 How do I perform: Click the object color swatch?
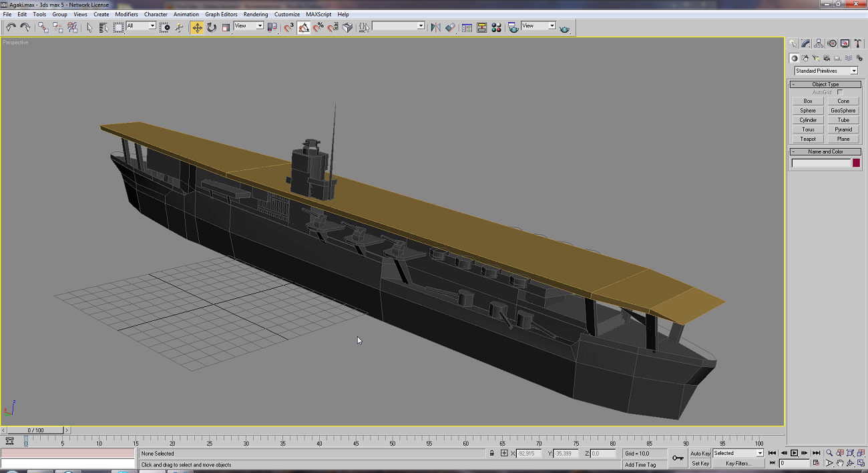856,163
